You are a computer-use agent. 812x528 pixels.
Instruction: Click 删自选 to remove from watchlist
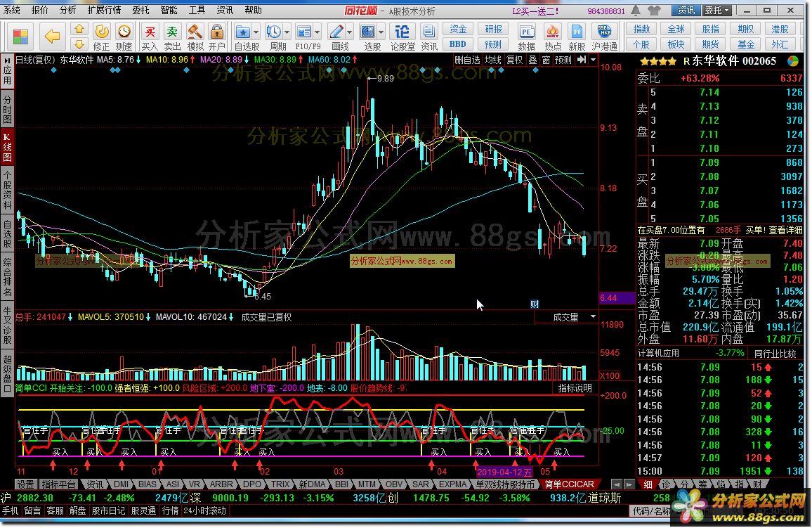click(467, 60)
